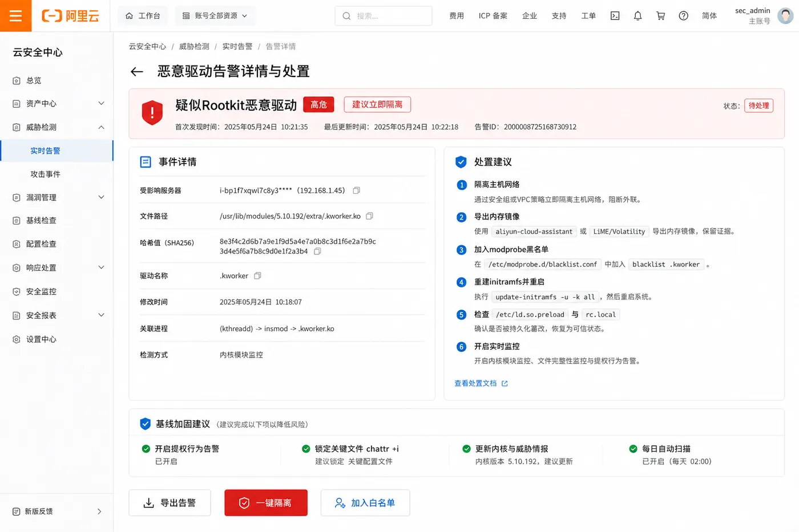Click the 开启提权行为告警 check icon

146,449
